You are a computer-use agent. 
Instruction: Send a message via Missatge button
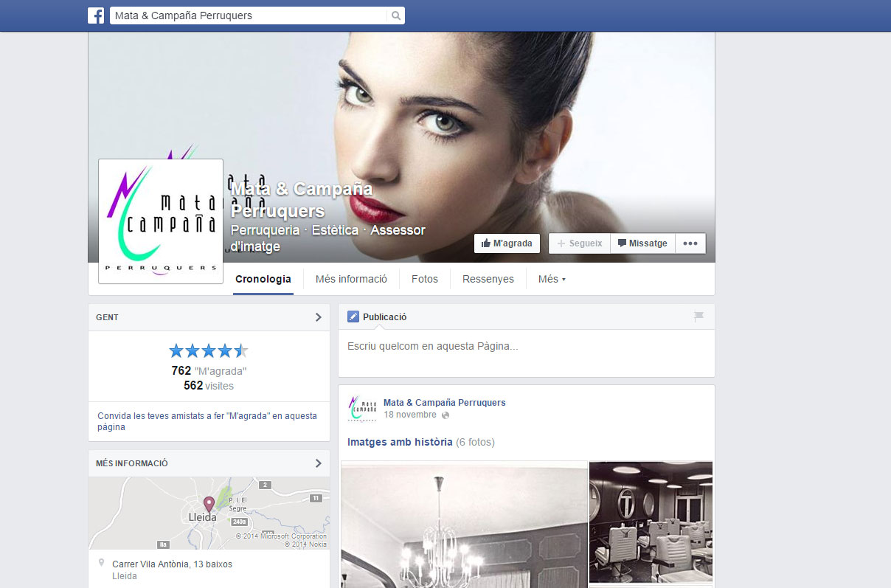(x=642, y=243)
